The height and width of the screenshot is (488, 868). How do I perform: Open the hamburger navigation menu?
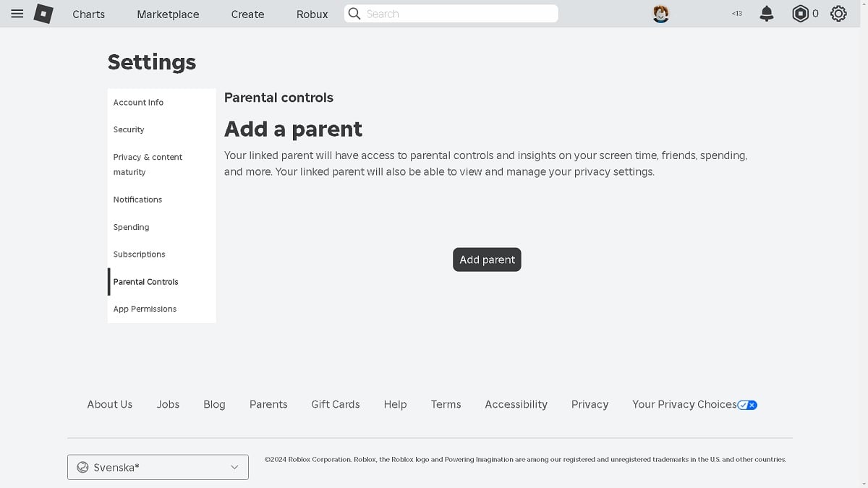(x=17, y=13)
